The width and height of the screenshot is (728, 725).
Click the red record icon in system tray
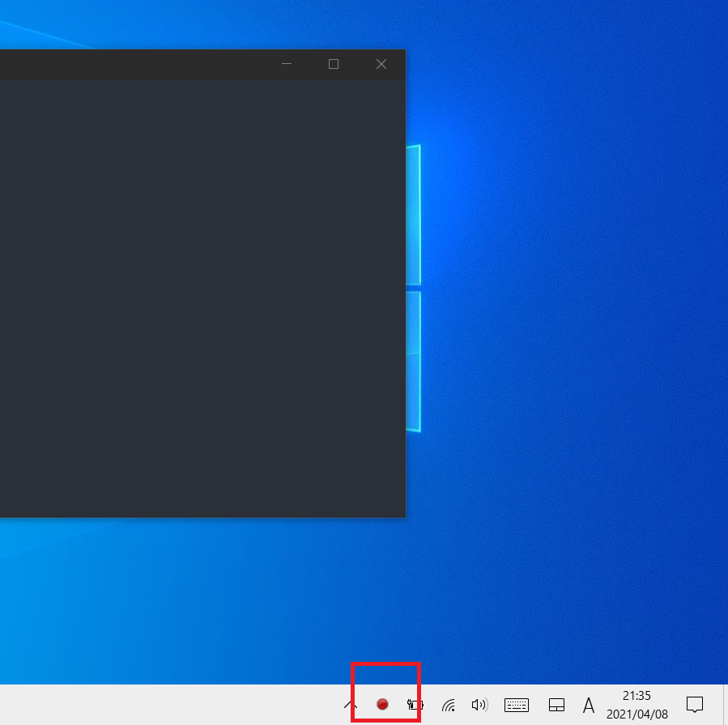[x=382, y=705]
